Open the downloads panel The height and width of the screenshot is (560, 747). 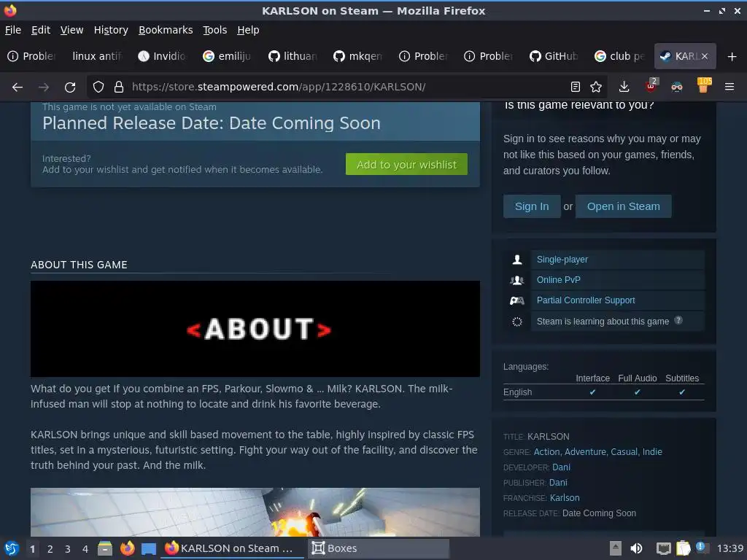point(624,87)
